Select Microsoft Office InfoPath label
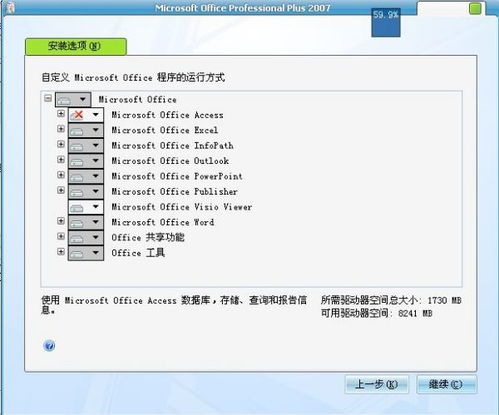The height and width of the screenshot is (415, 499). click(172, 146)
